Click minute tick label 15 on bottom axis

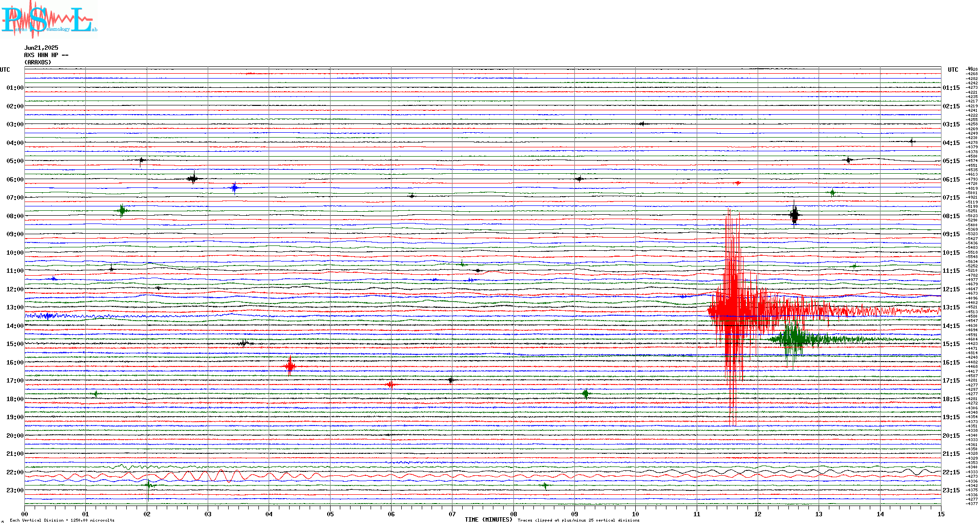click(x=941, y=514)
